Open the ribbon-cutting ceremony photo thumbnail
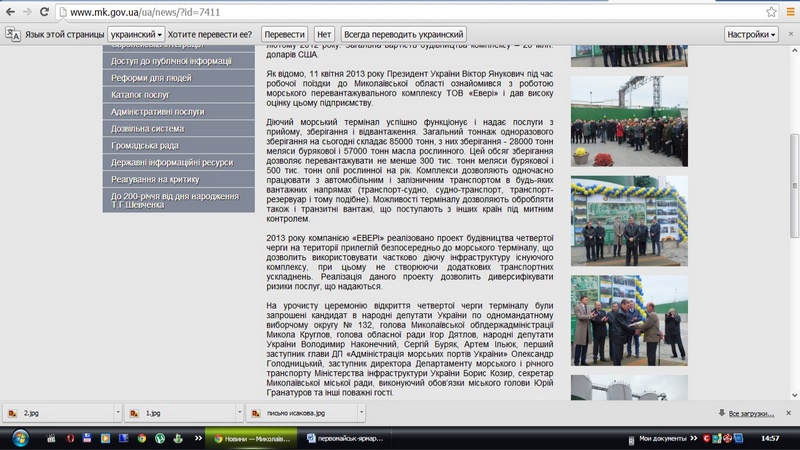 (629, 222)
